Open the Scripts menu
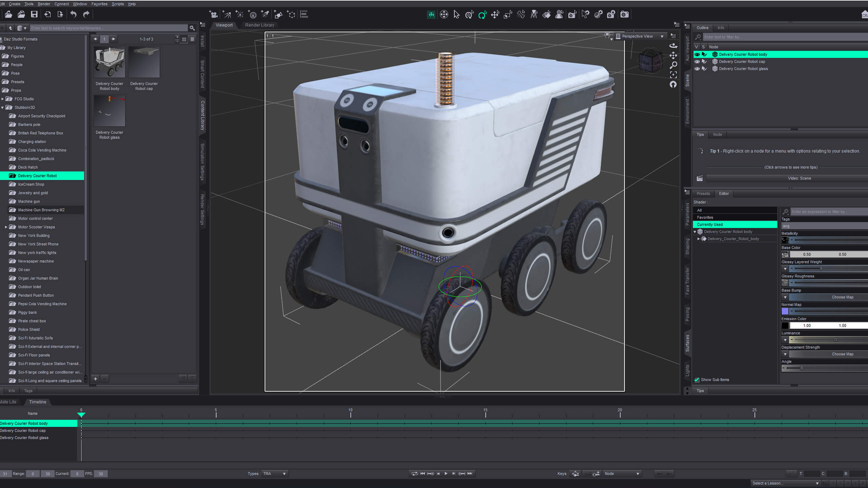This screenshot has width=868, height=488. click(118, 4)
